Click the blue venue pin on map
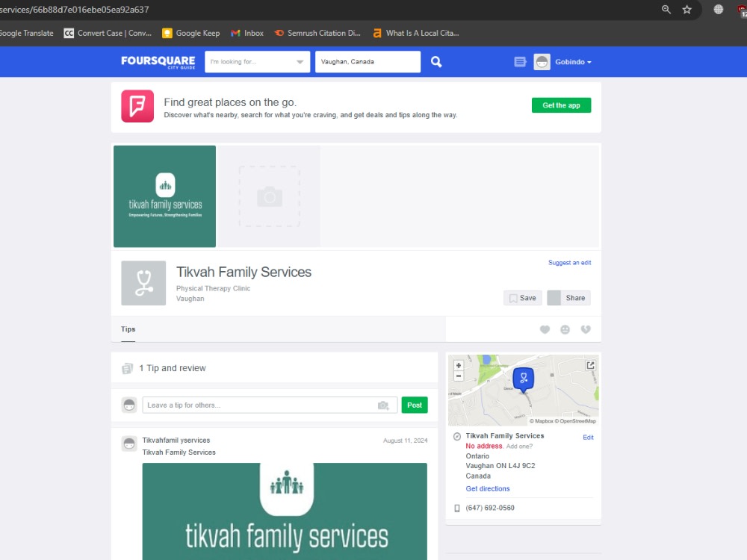This screenshot has width=747, height=560. tap(523, 379)
